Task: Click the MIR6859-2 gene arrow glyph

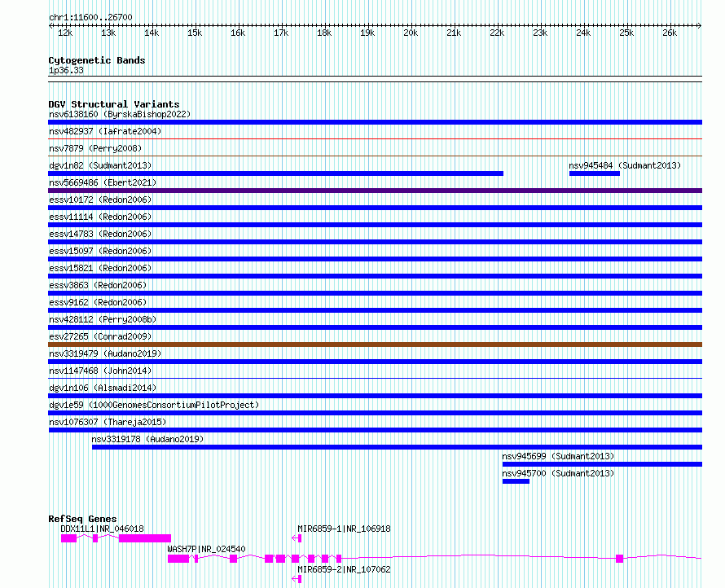Action: pyautogui.click(x=297, y=579)
